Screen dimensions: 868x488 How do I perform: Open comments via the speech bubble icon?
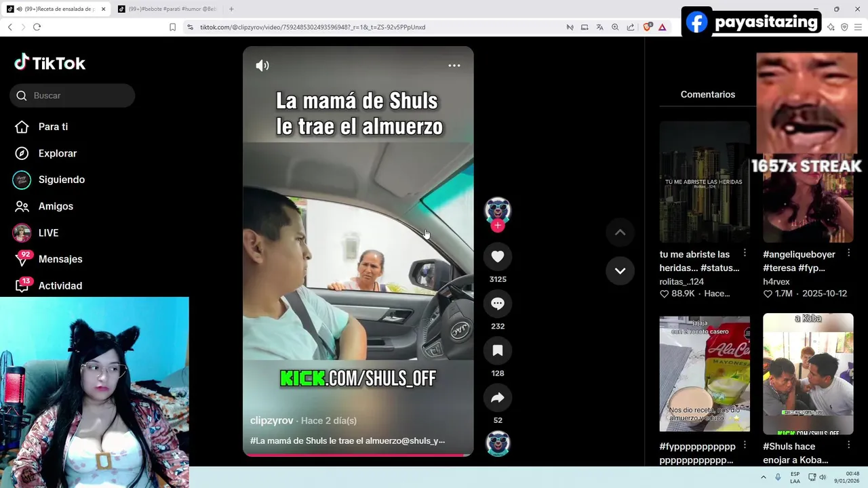pos(498,304)
